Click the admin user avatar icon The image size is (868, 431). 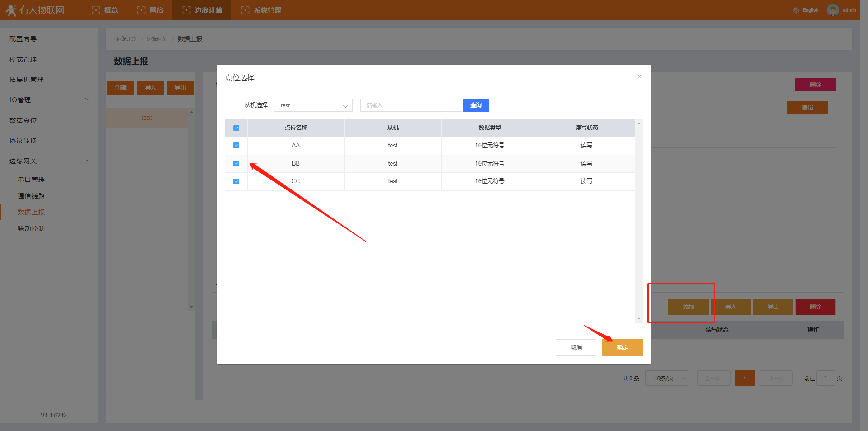tap(832, 10)
